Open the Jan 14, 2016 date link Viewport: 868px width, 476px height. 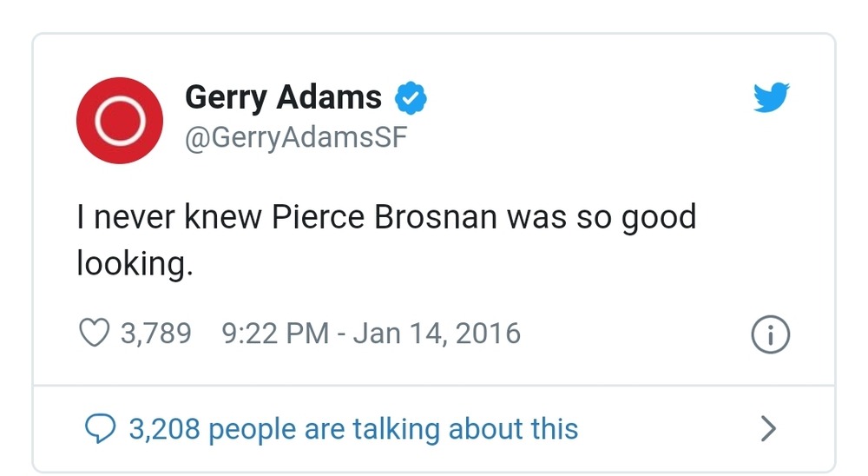pos(437,334)
